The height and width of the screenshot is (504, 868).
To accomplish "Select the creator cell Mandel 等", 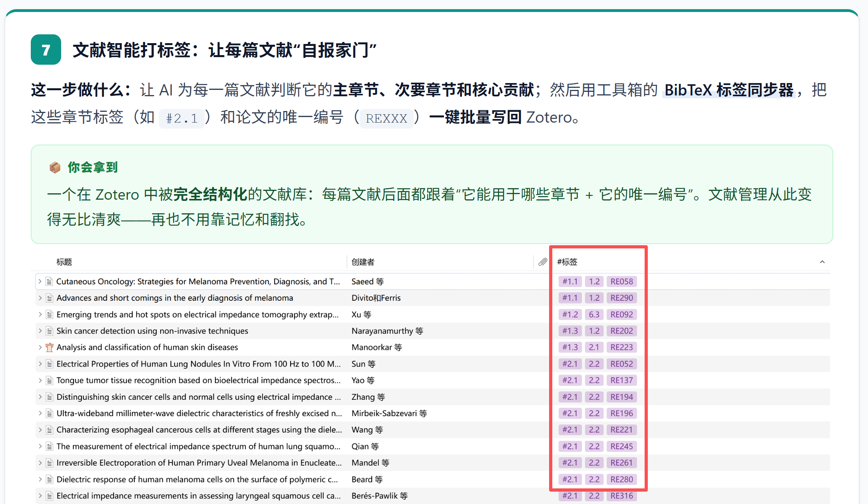I will [x=370, y=463].
